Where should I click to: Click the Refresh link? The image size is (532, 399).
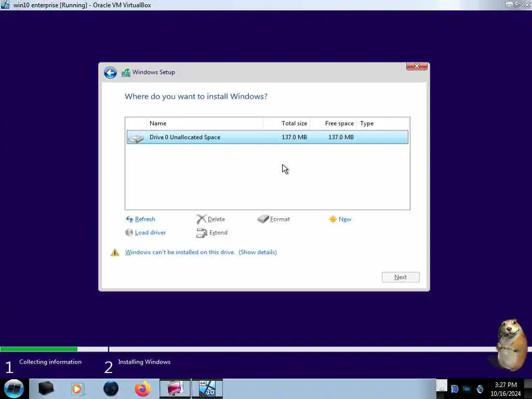coord(145,219)
